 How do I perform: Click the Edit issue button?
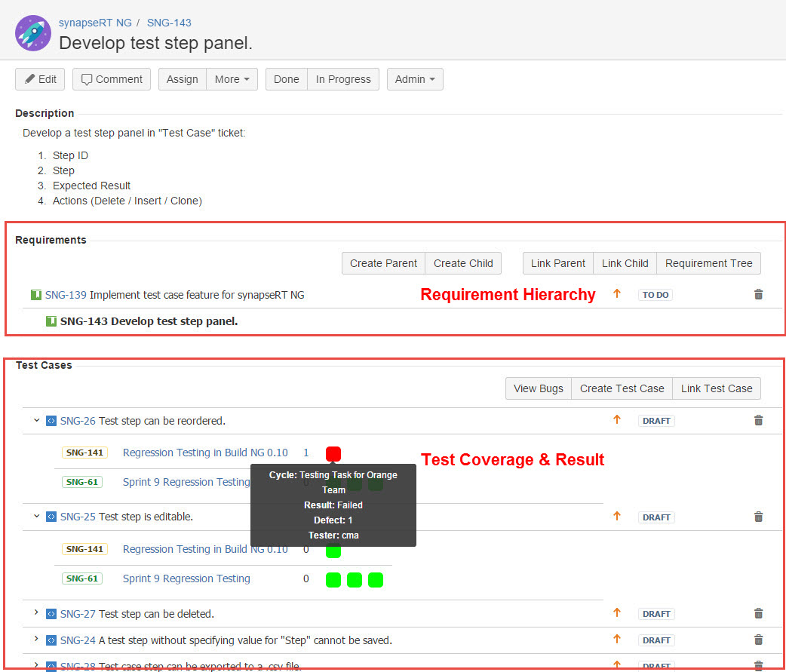coord(40,79)
